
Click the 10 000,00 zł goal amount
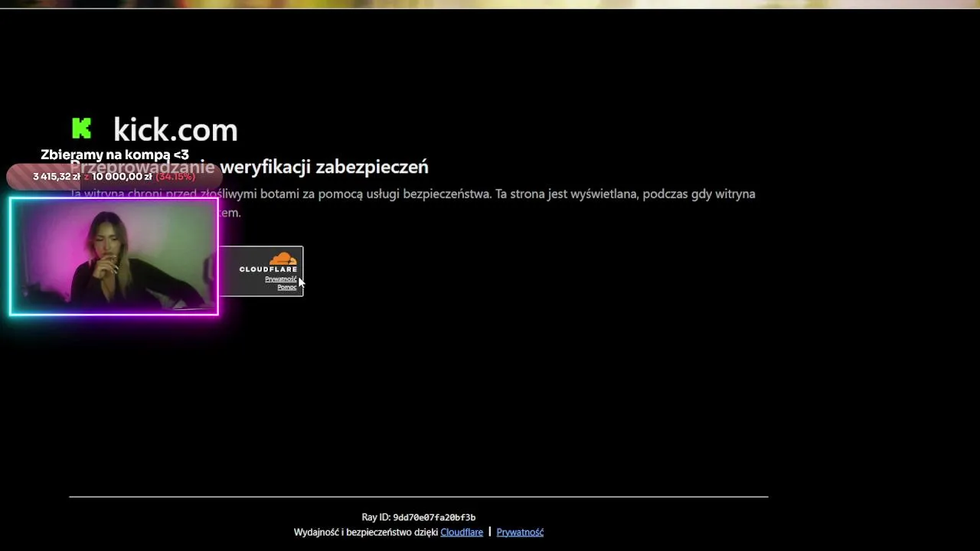[122, 177]
